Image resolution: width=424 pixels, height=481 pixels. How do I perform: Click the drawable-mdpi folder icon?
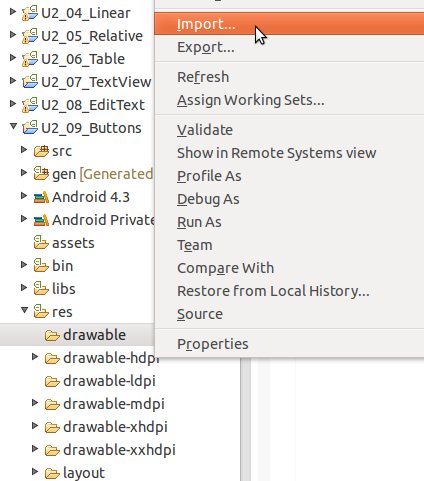(x=52, y=404)
